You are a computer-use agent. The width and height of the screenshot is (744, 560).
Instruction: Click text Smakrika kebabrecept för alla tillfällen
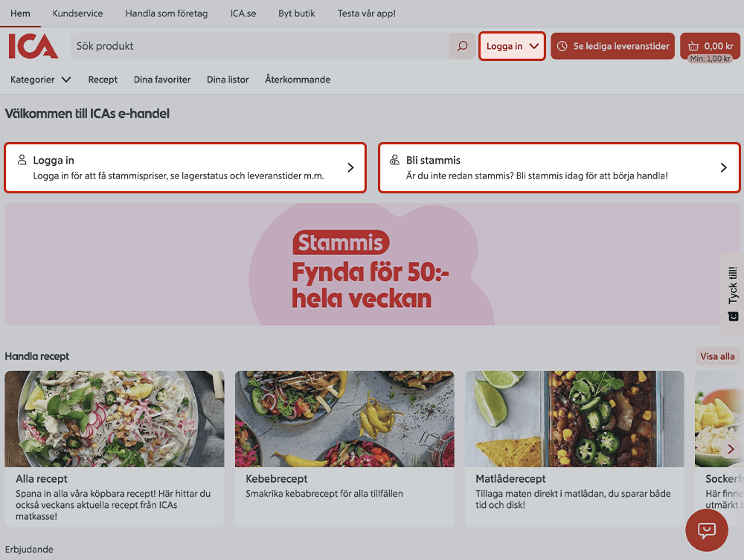click(324, 494)
